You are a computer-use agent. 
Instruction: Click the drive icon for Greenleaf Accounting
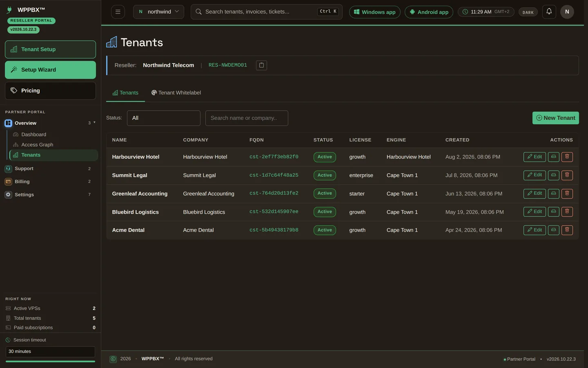point(553,193)
